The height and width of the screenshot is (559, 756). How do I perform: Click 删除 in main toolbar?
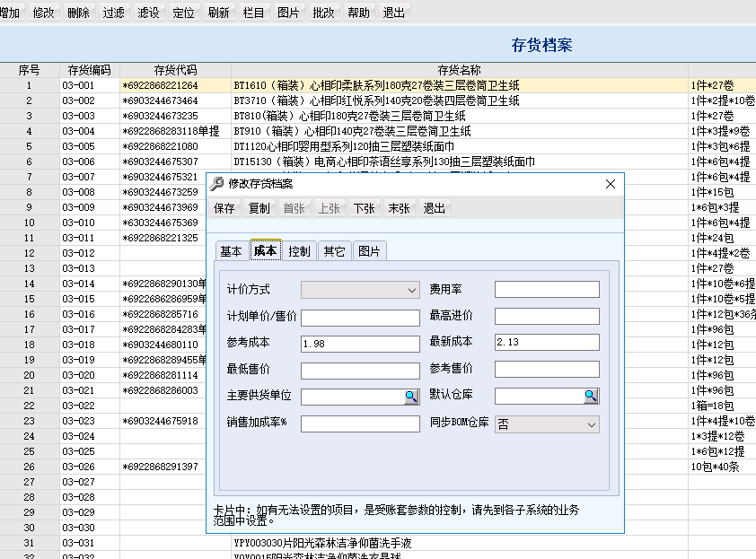pyautogui.click(x=79, y=13)
